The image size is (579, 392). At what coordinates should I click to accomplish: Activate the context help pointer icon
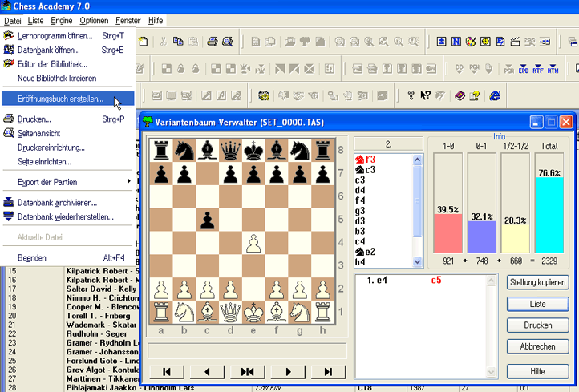tap(425, 95)
